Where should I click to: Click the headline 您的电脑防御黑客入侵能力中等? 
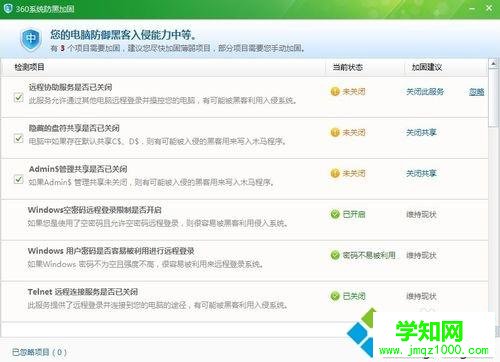pyautogui.click(x=124, y=35)
